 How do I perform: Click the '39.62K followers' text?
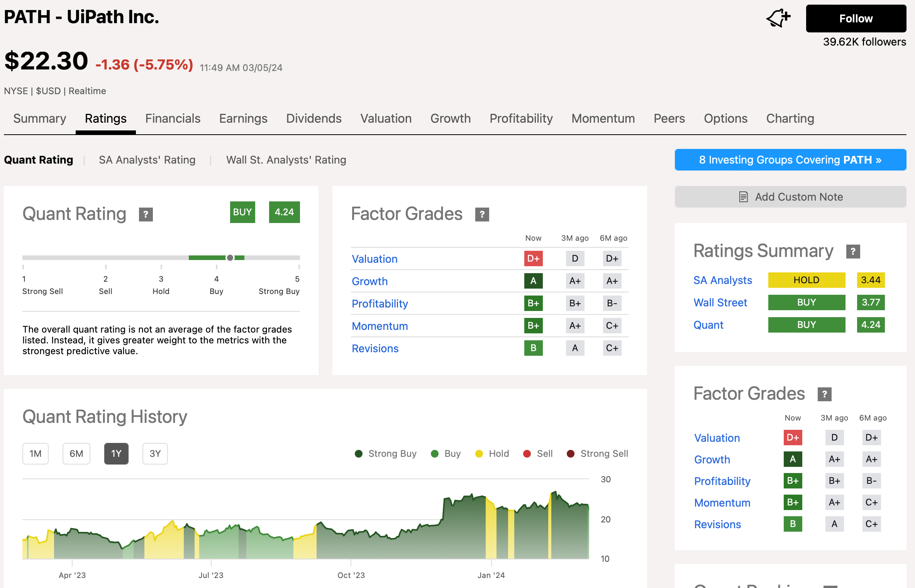(864, 42)
